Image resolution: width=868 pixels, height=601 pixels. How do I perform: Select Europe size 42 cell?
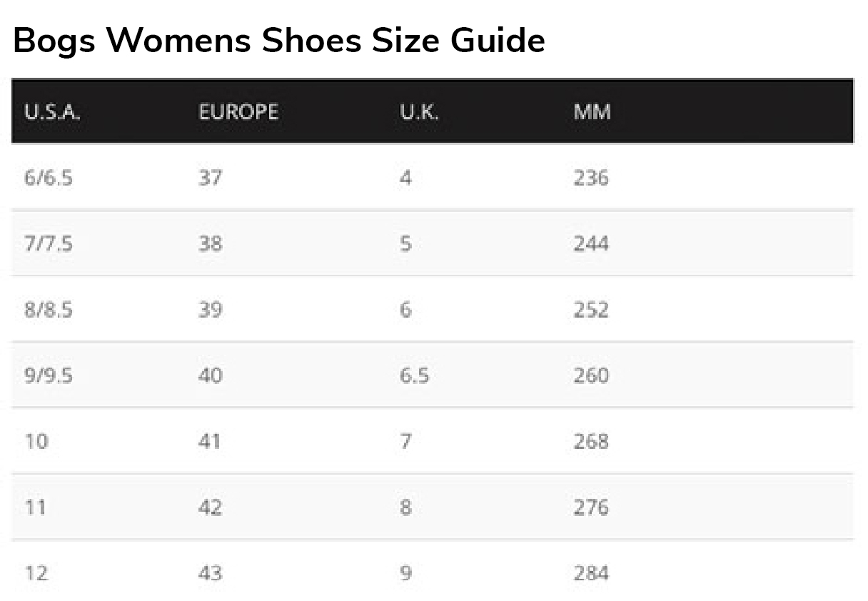pos(211,507)
